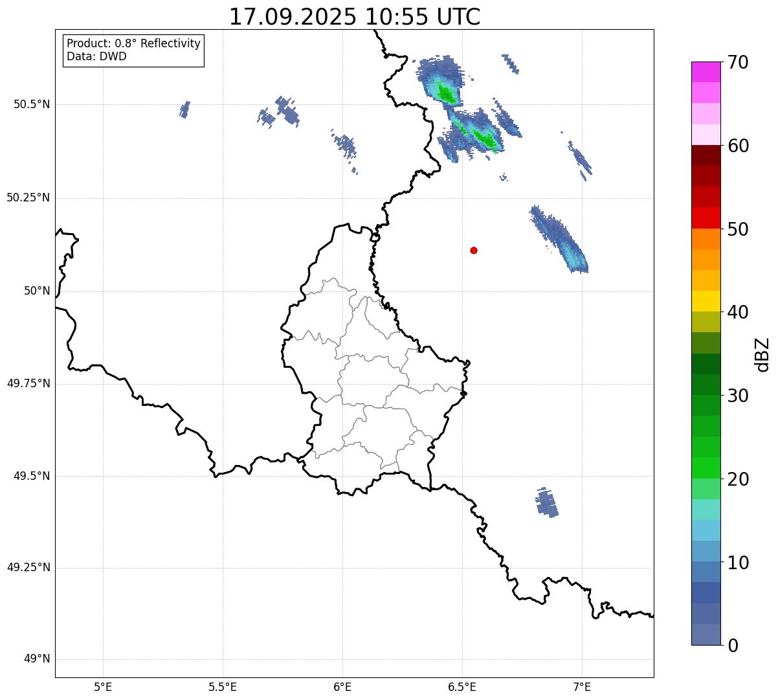The width and height of the screenshot is (778, 700).
Task: Click the bright green 20 dBZ swatch
Action: (x=706, y=468)
